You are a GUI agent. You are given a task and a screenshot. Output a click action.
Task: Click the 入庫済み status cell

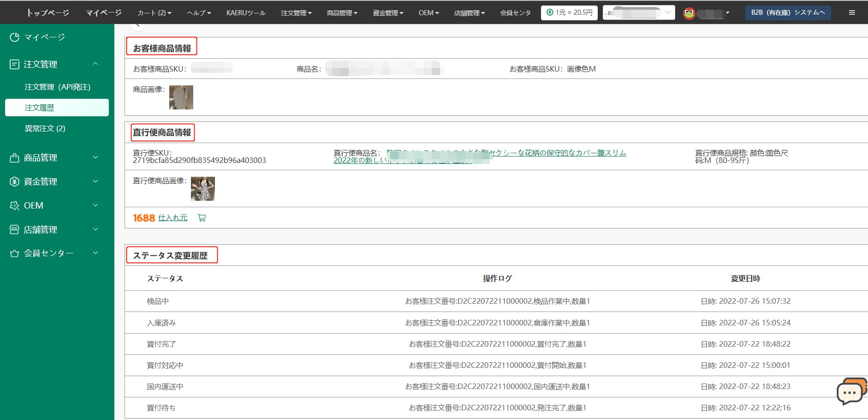161,323
